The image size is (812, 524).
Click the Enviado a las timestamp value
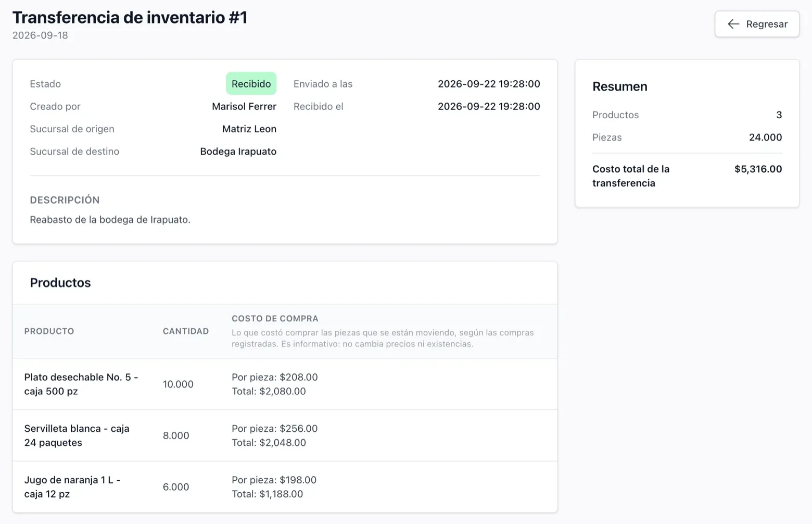coord(489,84)
